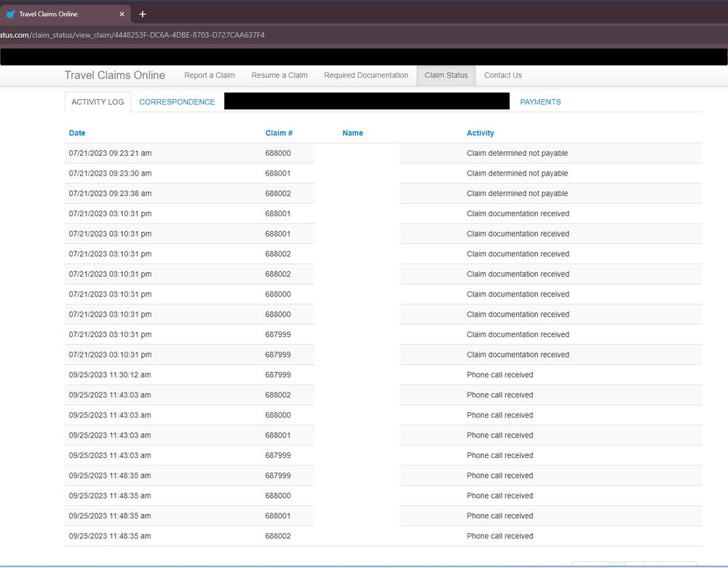Open a new browser tab

click(143, 14)
